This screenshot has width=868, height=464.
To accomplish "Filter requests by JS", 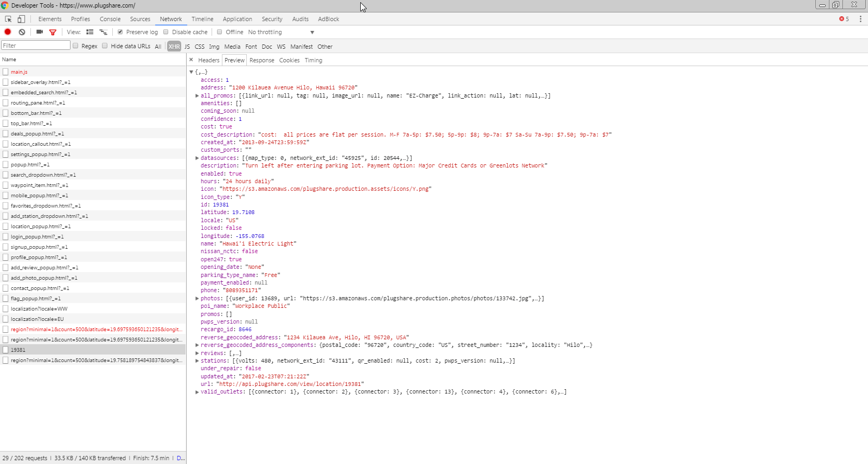I will coord(187,47).
